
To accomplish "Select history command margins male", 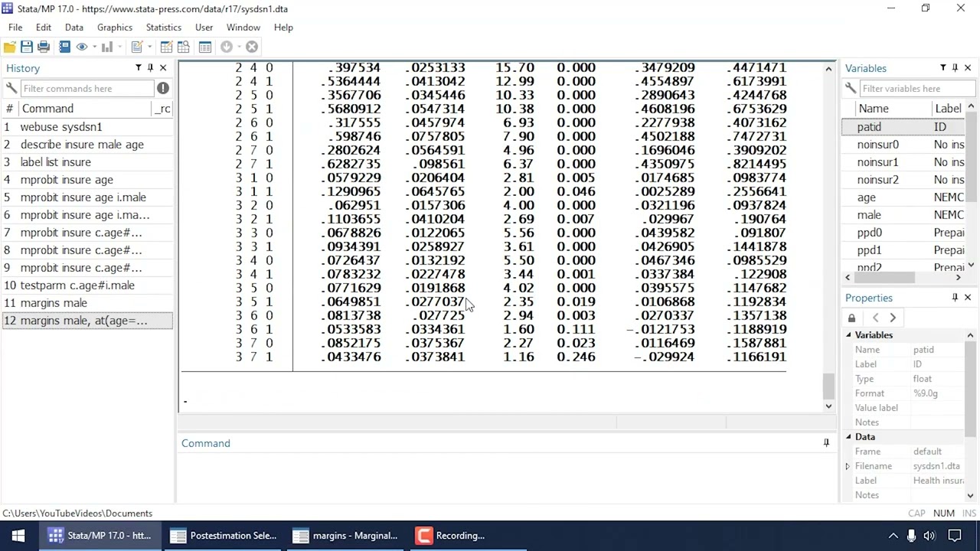I will coord(87,303).
